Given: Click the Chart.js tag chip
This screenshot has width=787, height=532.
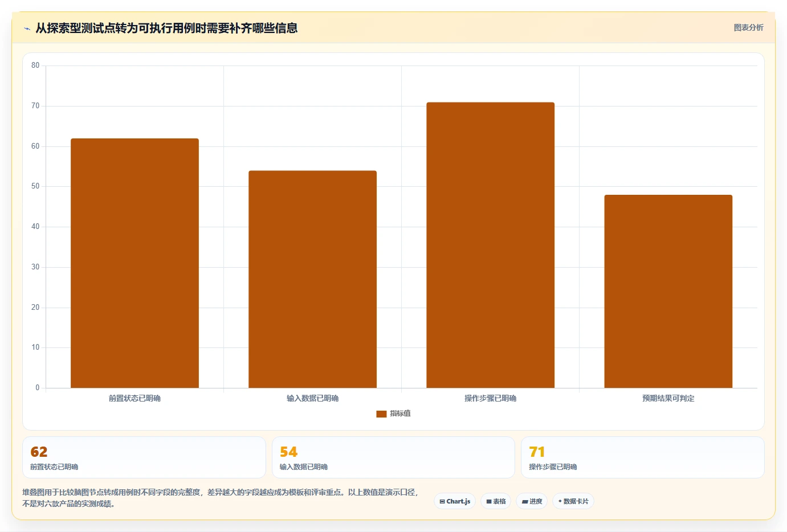Looking at the screenshot, I should (x=455, y=501).
